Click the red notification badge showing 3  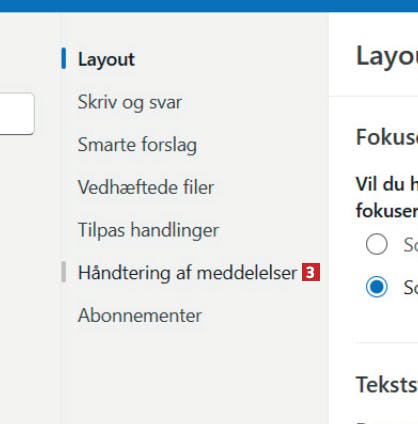[311, 272]
